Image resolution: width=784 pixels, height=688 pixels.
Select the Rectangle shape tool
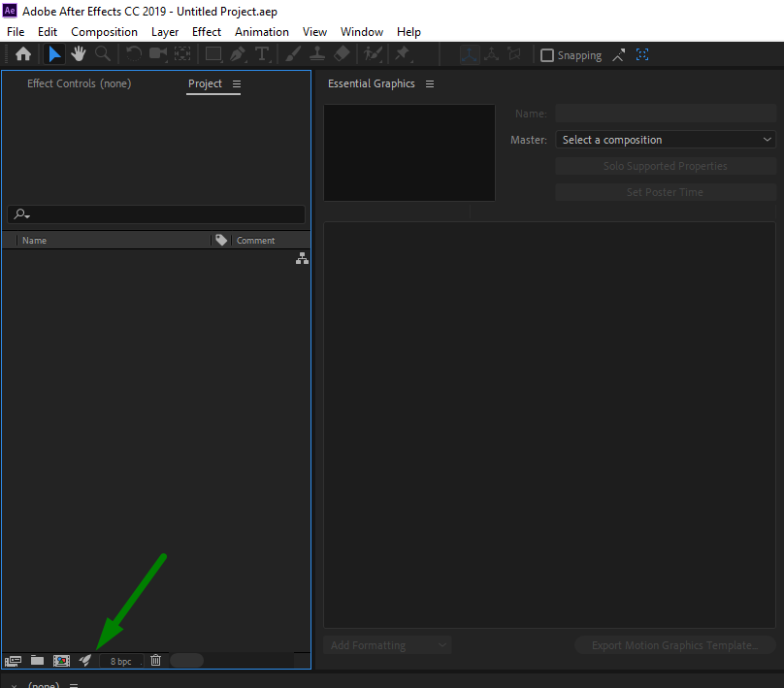pyautogui.click(x=213, y=54)
